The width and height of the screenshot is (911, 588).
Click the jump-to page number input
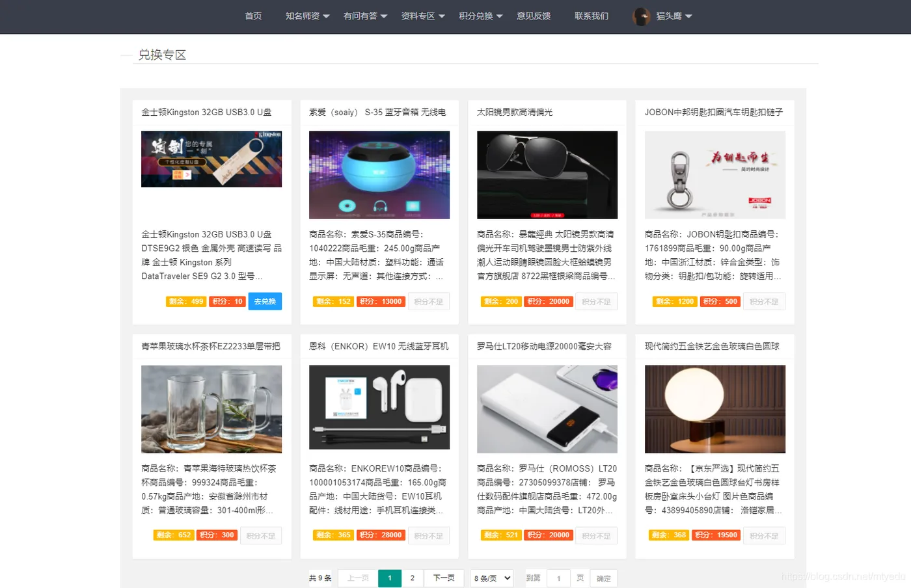(558, 578)
